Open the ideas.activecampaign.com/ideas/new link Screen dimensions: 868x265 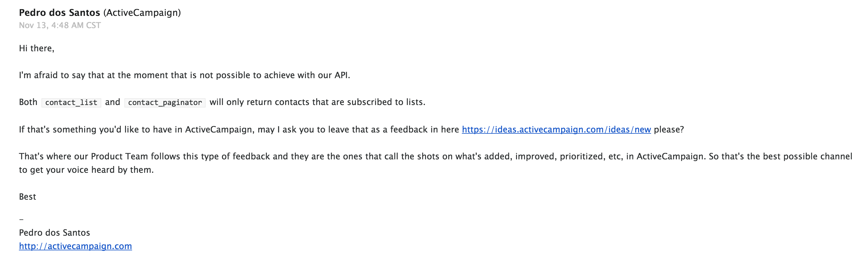click(x=556, y=130)
